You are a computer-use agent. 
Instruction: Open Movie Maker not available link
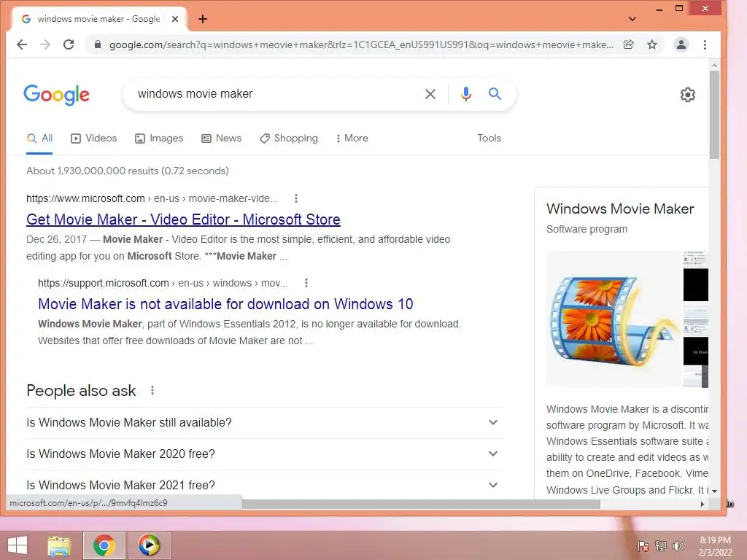tap(225, 304)
